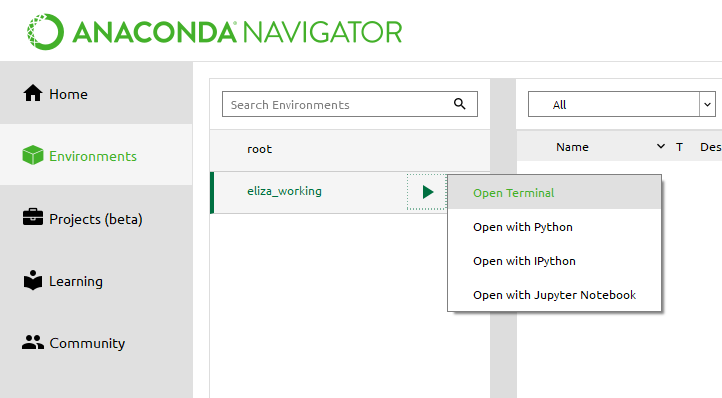Click the green Environments cube icon
The image size is (722, 398).
(33, 155)
